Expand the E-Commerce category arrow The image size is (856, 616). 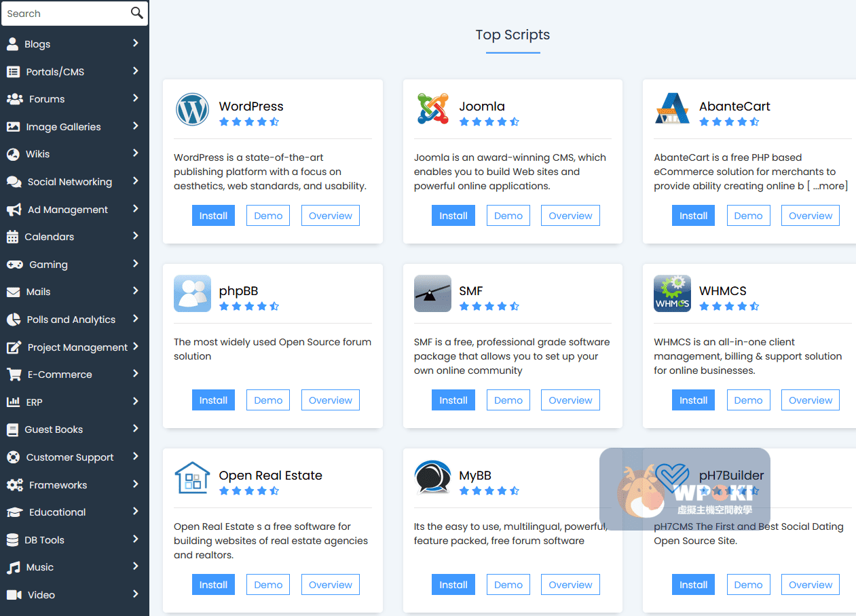click(136, 374)
